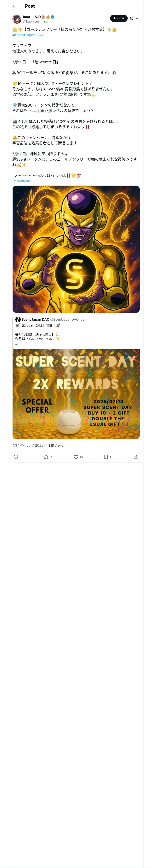Open the Super Scent Day rewards image

(x=76, y=394)
